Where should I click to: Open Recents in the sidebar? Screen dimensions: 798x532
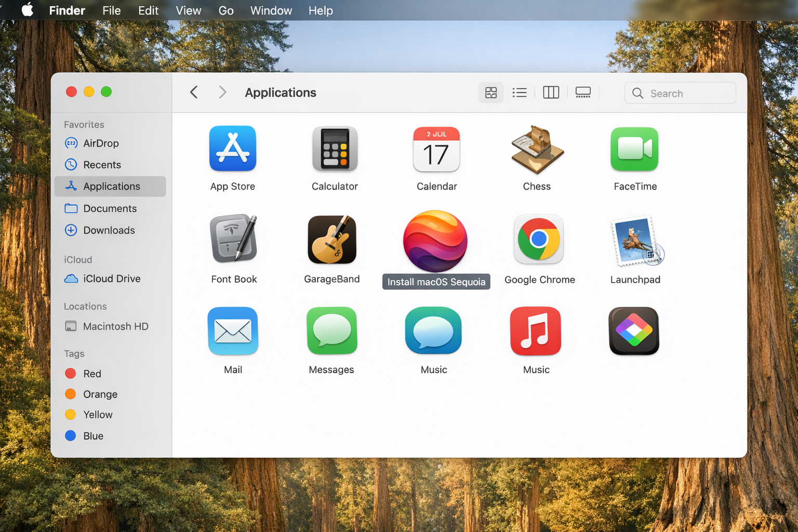click(110, 165)
